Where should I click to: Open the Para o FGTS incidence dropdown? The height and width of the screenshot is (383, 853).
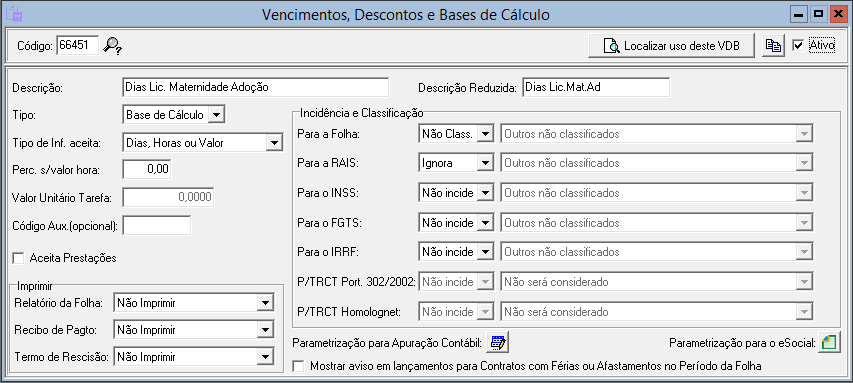(485, 223)
